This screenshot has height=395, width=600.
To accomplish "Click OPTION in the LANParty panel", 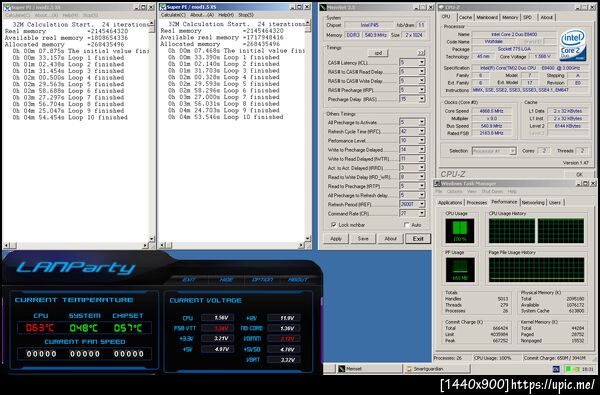I will coord(262,280).
